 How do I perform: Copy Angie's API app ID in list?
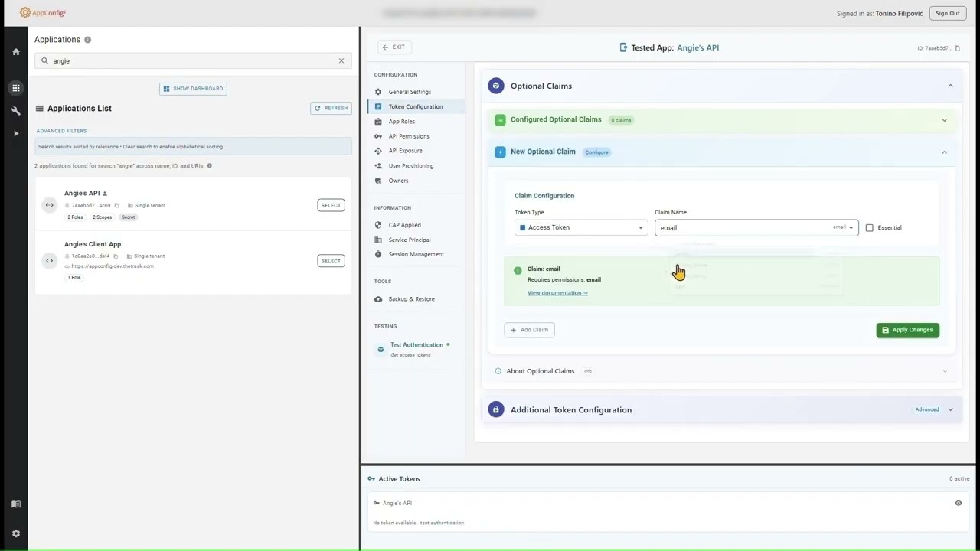click(116, 205)
